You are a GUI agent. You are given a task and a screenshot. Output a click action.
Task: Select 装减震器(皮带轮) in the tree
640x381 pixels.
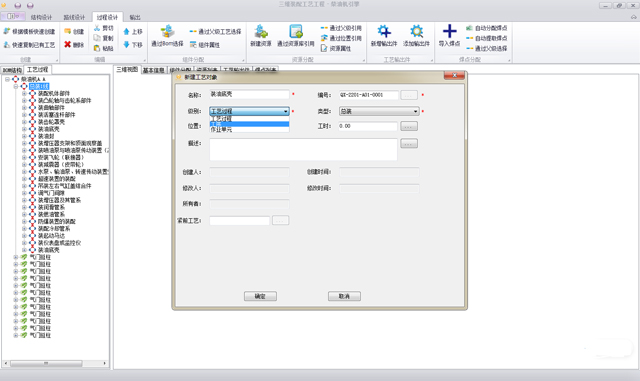61,164
